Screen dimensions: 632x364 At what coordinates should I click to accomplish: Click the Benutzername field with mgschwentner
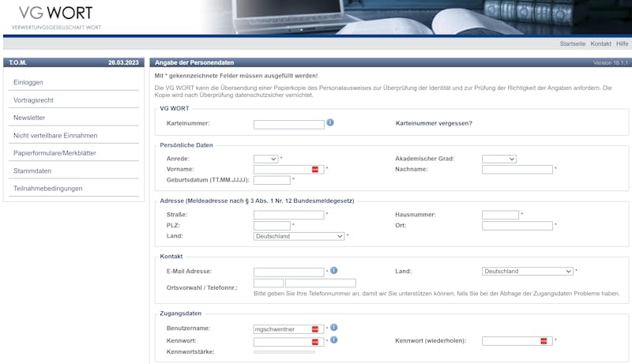click(289, 329)
